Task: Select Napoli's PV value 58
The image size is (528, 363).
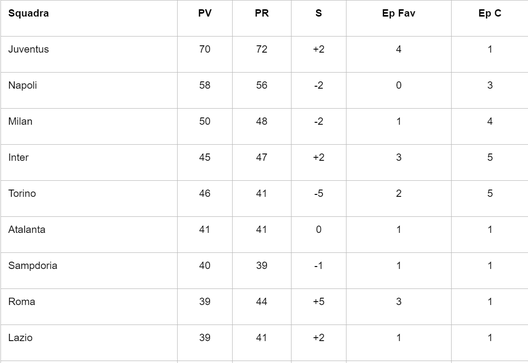Action: [205, 85]
